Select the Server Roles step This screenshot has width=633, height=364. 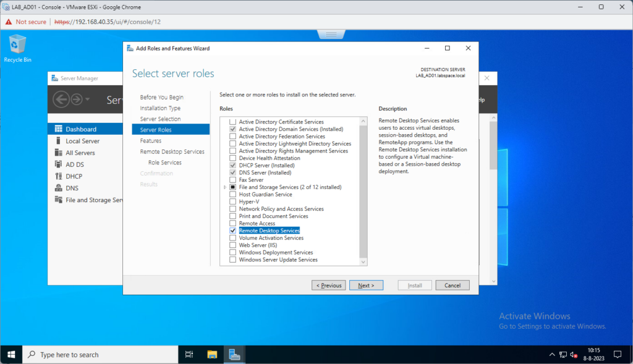point(171,130)
